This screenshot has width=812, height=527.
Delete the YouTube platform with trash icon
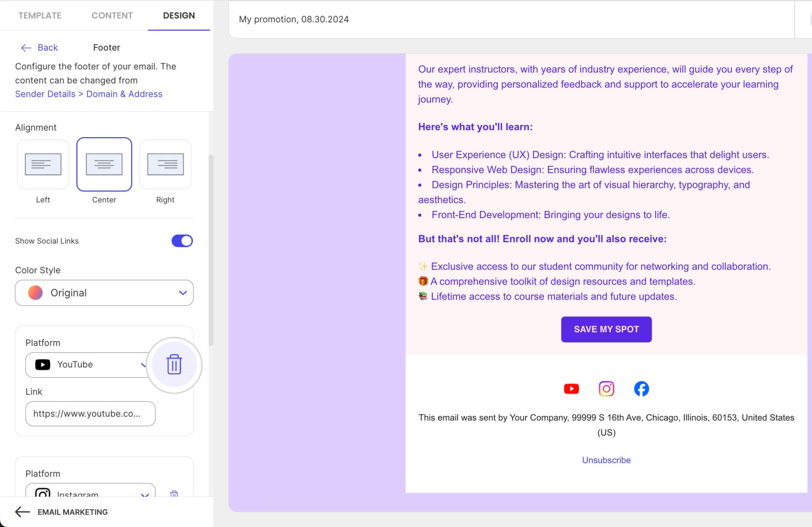(174, 365)
